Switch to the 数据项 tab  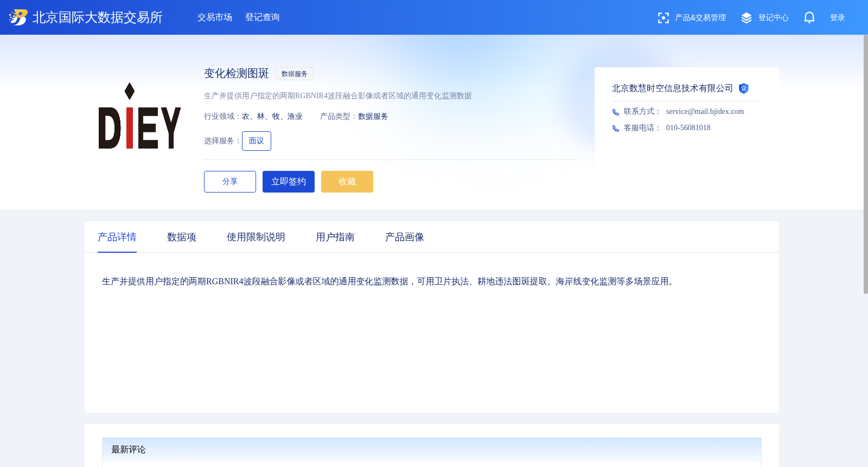tap(182, 237)
